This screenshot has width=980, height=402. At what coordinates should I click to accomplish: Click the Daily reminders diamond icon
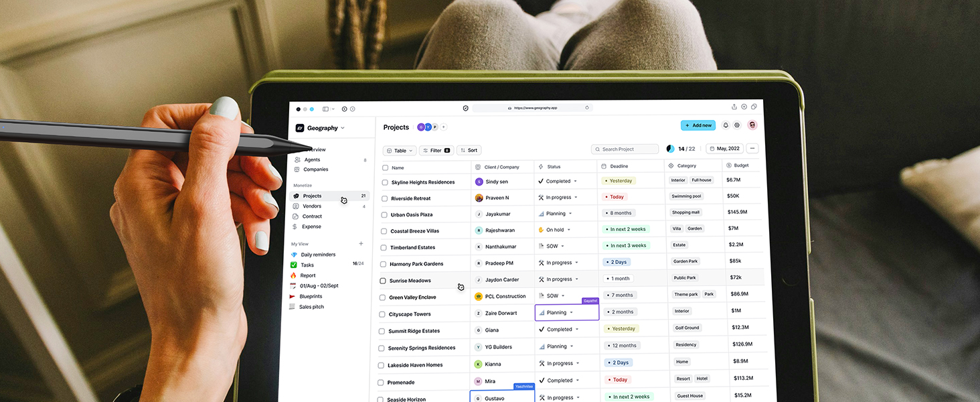[x=294, y=255]
